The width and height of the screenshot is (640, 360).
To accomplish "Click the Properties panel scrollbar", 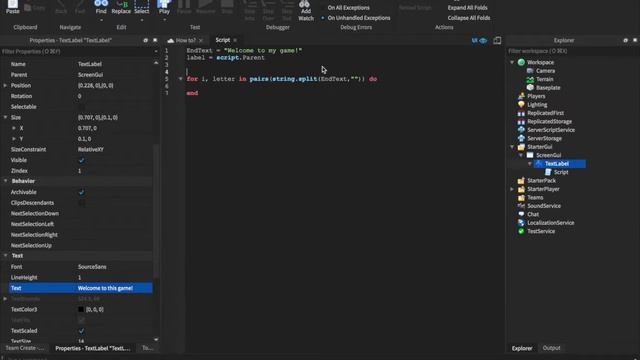I will point(156,212).
